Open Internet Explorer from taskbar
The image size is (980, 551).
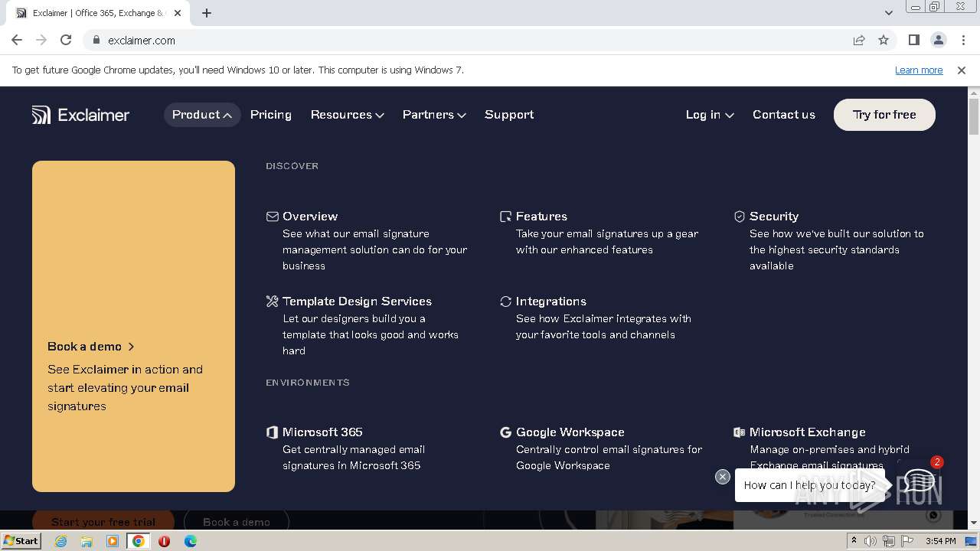(60, 541)
